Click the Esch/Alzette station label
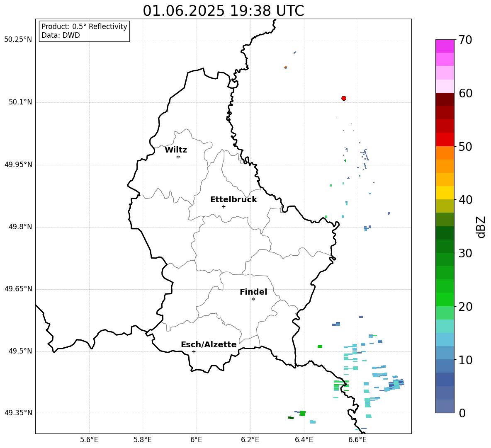 pos(209,344)
